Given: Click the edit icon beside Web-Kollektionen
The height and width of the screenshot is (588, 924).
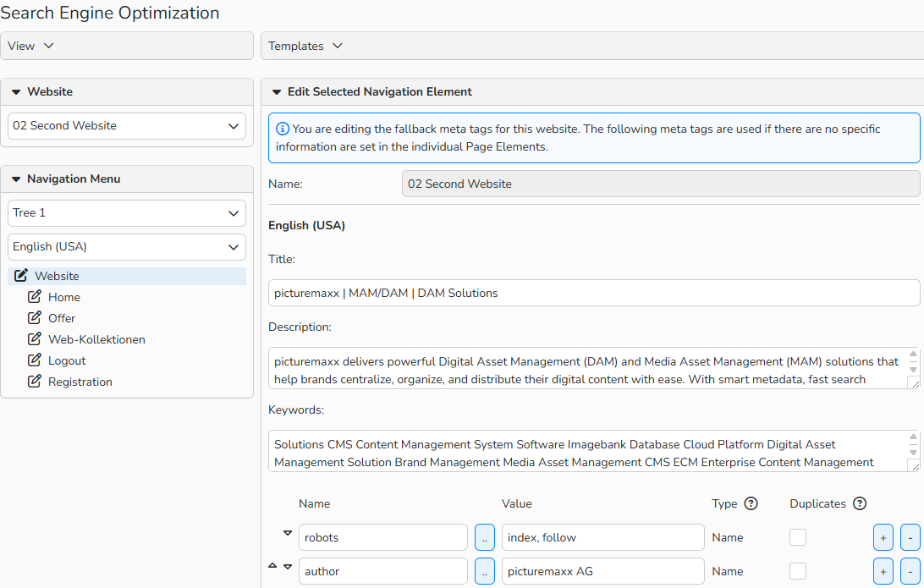Looking at the screenshot, I should (x=35, y=338).
